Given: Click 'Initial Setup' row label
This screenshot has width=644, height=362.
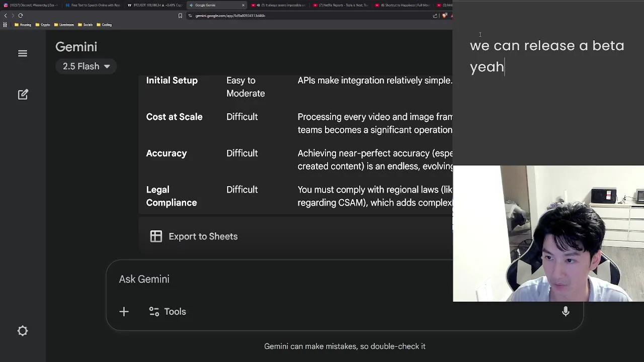Looking at the screenshot, I should pyautogui.click(x=172, y=80).
